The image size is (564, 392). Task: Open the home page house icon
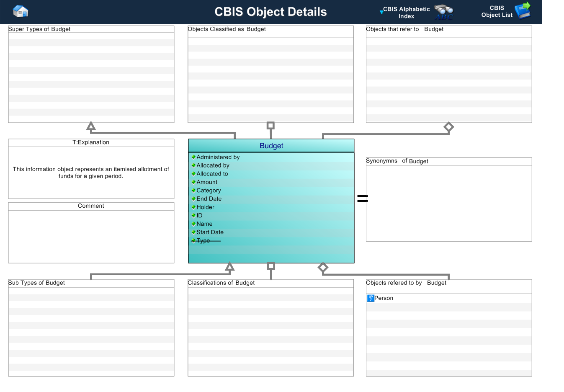(x=21, y=11)
